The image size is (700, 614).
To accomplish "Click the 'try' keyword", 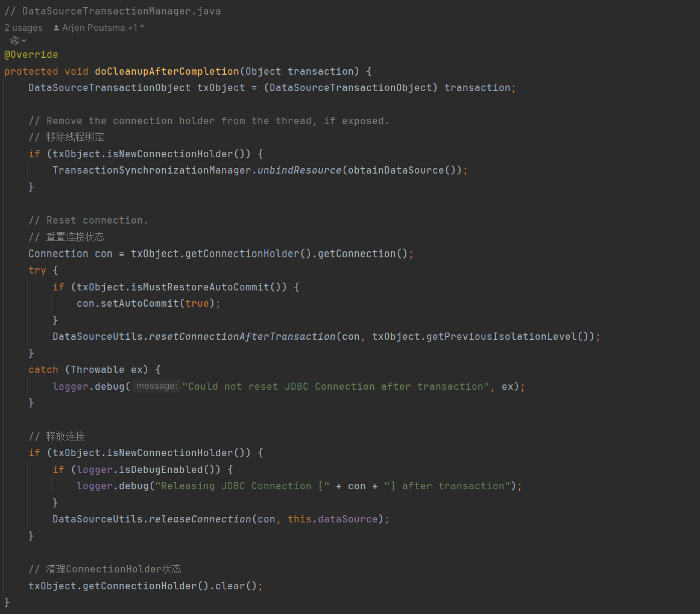I will (x=37, y=271).
